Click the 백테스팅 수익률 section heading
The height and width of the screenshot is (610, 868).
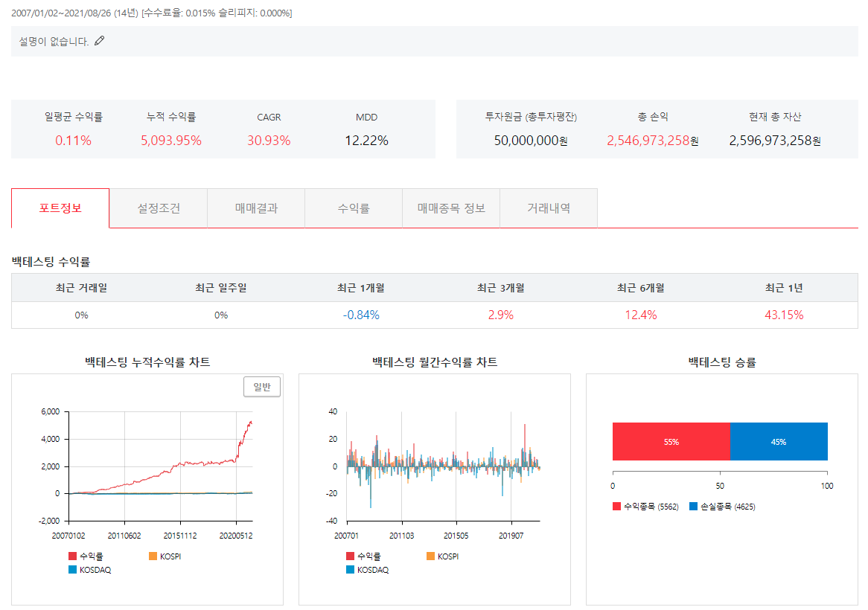[51, 262]
